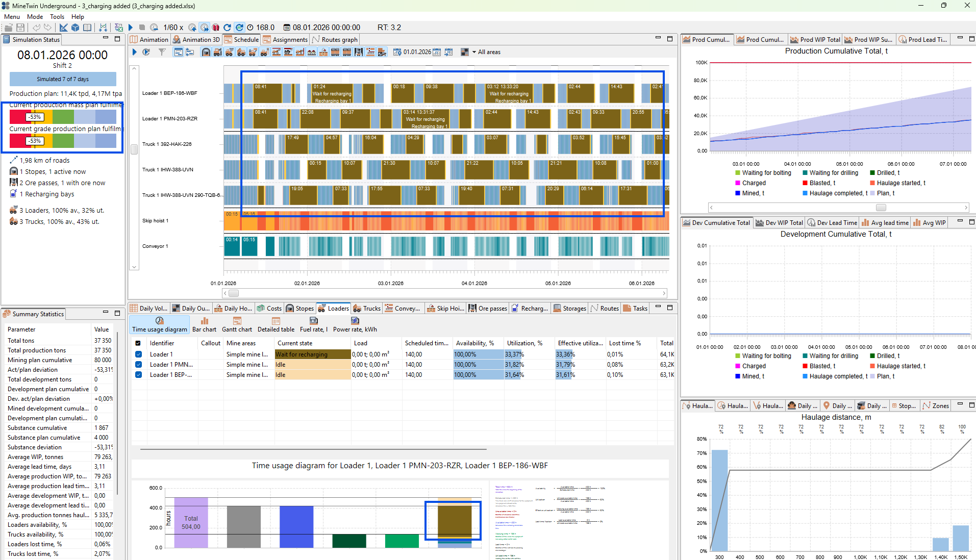Open the Routes graph tab
Image resolution: width=976 pixels, height=560 pixels.
tap(335, 39)
